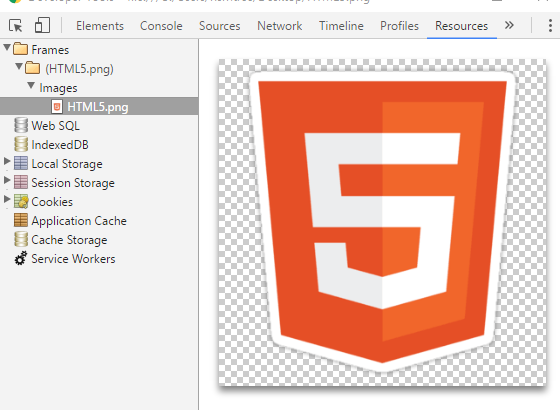Toggle the device toolbar icon
This screenshot has width=560, height=410.
point(42,25)
